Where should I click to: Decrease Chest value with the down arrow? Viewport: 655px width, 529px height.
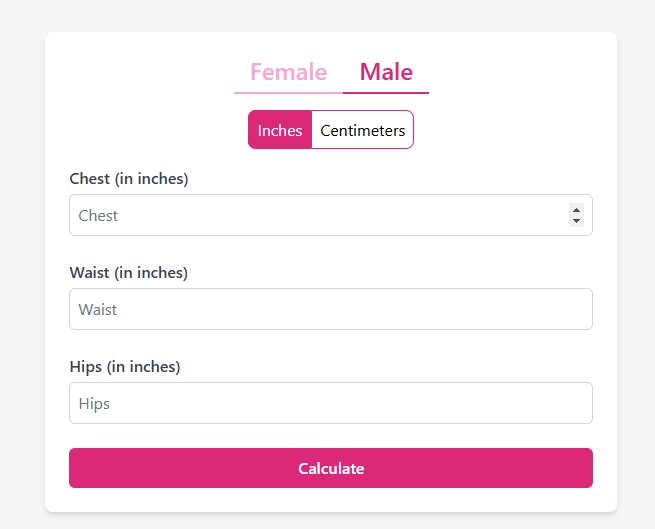coord(576,221)
